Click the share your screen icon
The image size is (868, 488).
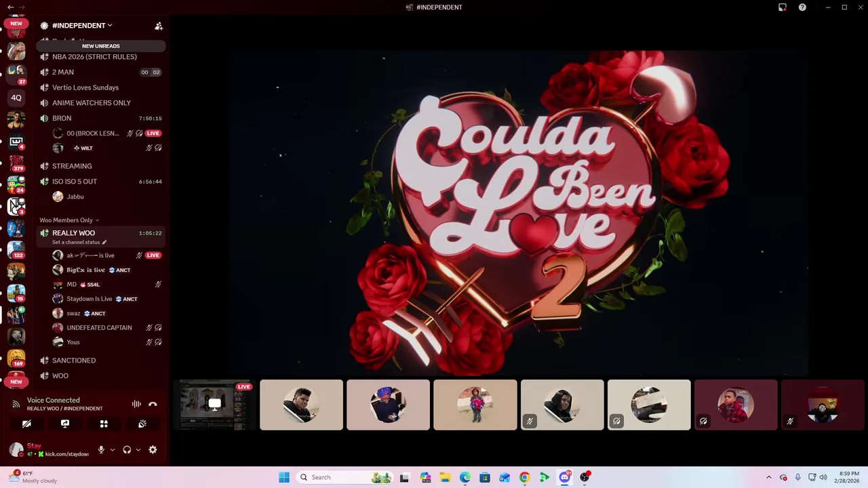pyautogui.click(x=65, y=424)
